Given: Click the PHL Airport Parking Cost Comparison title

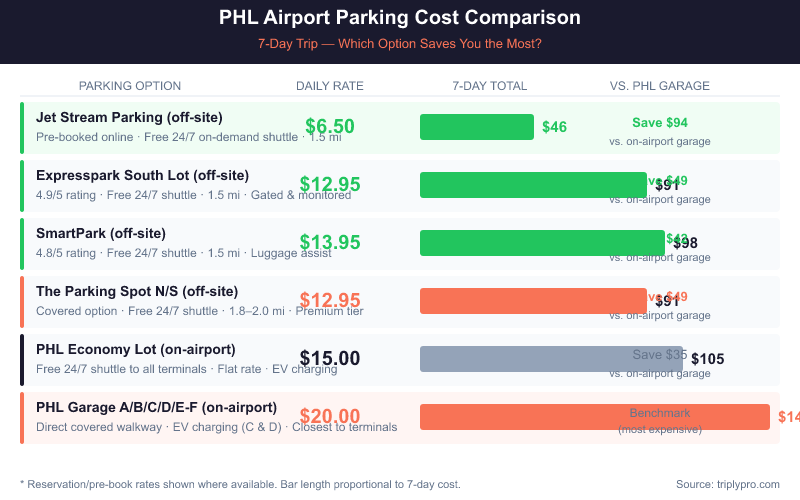Looking at the screenshot, I should [400, 18].
